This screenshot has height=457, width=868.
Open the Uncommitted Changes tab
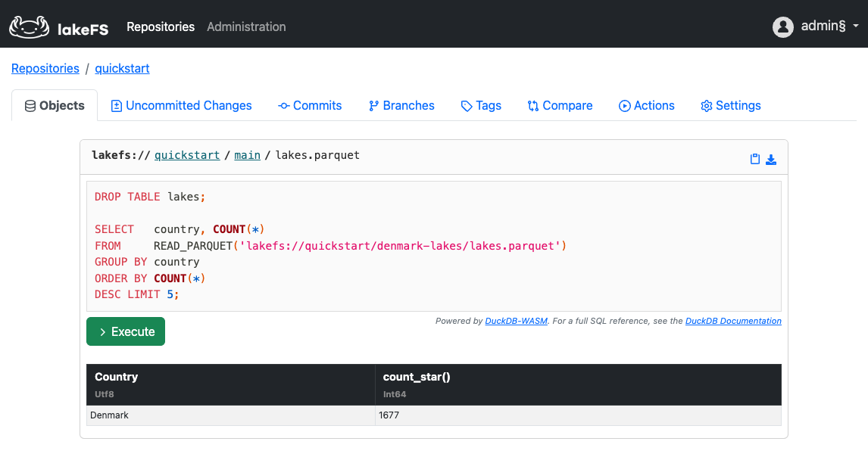(x=181, y=105)
